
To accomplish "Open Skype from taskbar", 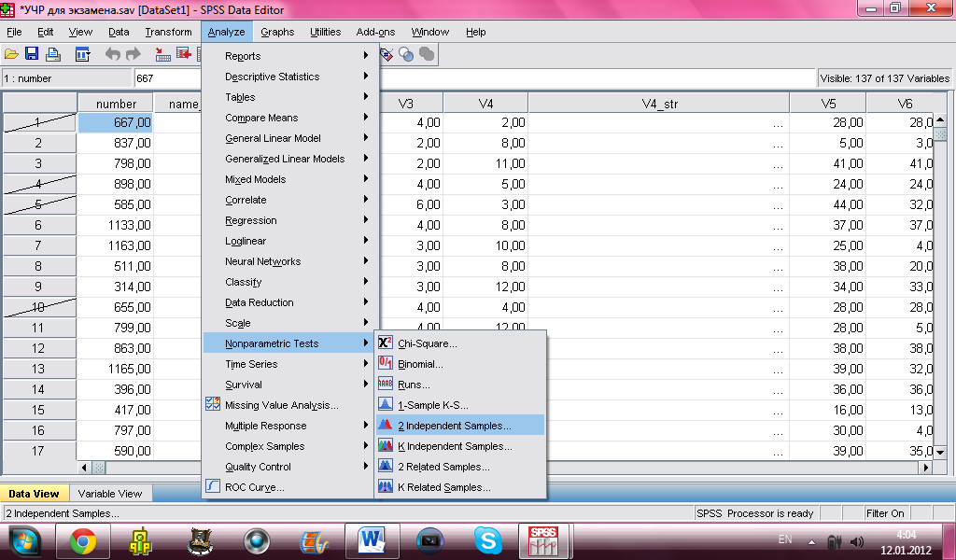I will (x=488, y=541).
